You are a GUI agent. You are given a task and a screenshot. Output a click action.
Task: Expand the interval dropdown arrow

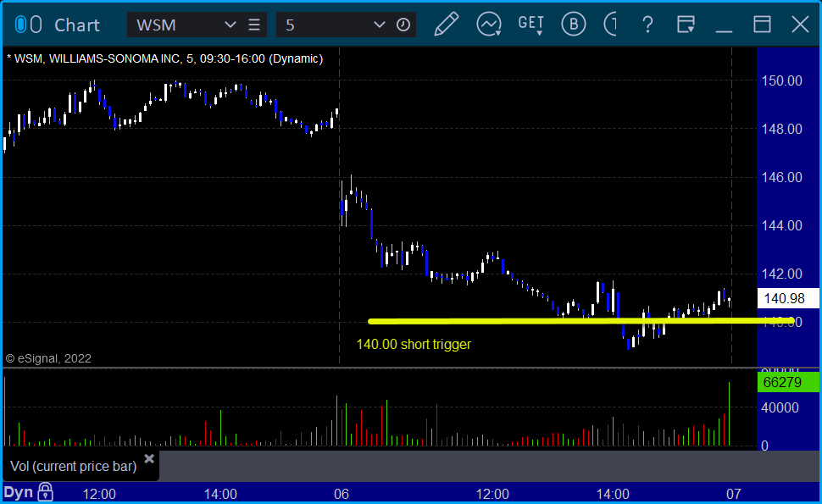(x=379, y=25)
